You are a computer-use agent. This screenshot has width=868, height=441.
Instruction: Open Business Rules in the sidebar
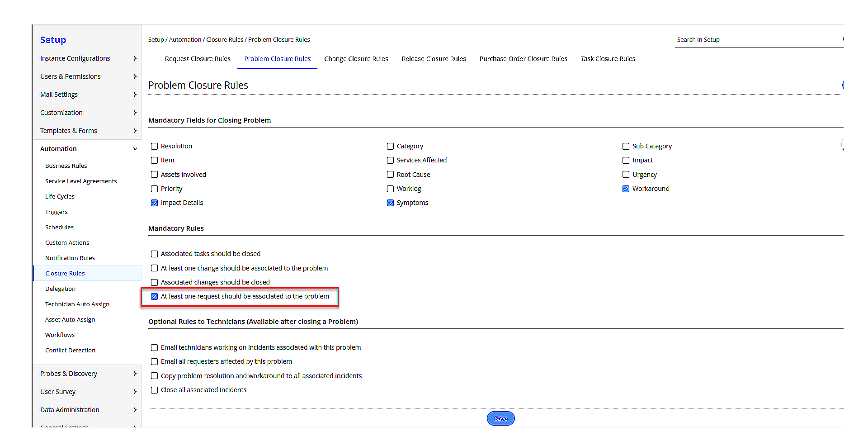point(66,166)
